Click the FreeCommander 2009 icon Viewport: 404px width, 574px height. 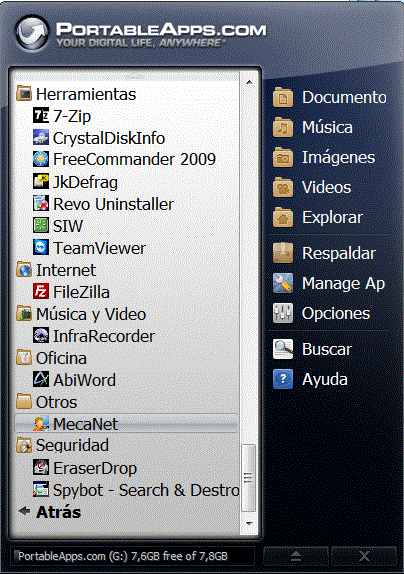pos(41,159)
